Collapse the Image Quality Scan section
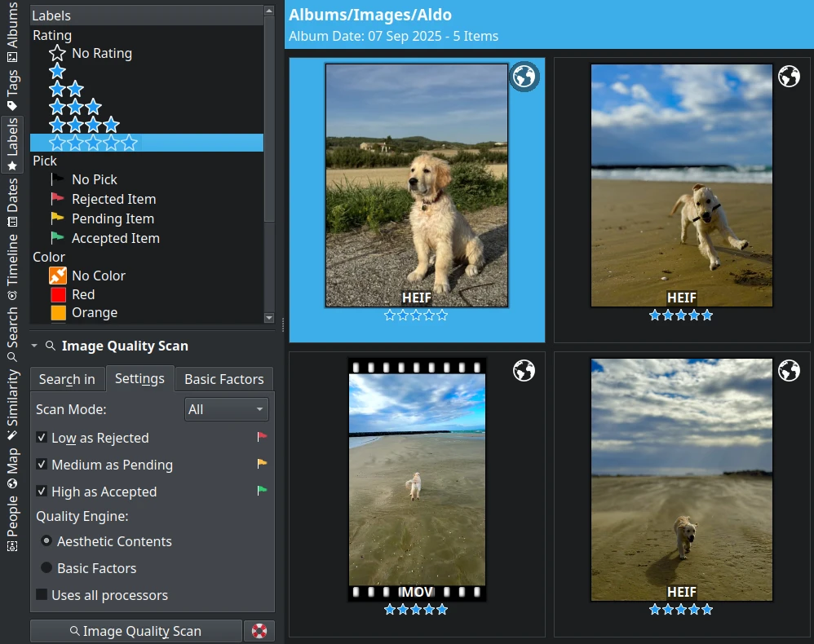 34,346
